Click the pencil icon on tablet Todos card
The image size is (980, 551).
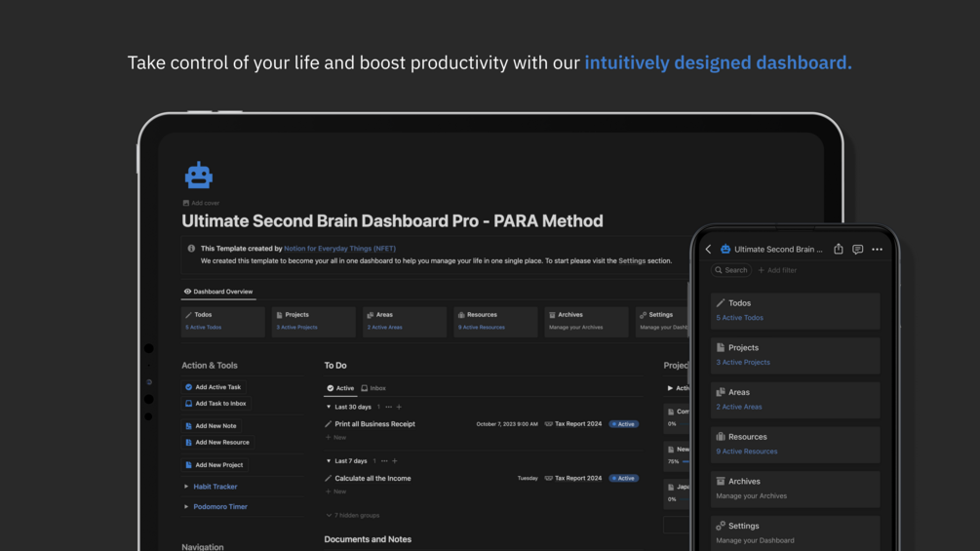(x=188, y=315)
